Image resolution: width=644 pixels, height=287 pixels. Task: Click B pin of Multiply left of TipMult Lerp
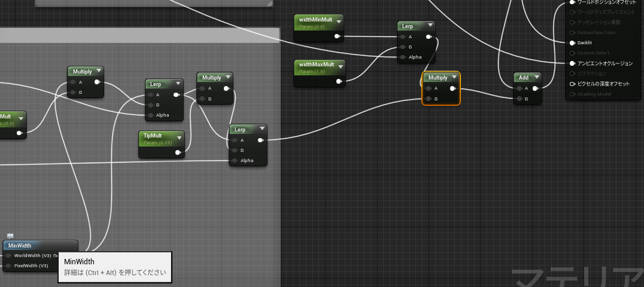tap(72, 93)
